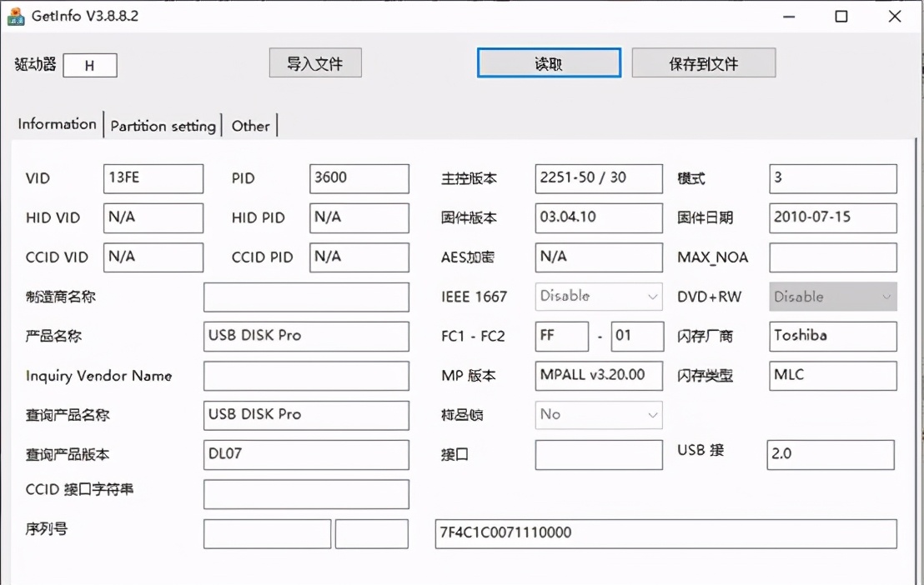Click the 导入文件 (Import File) button
Image resolution: width=924 pixels, height=585 pixels.
click(314, 62)
